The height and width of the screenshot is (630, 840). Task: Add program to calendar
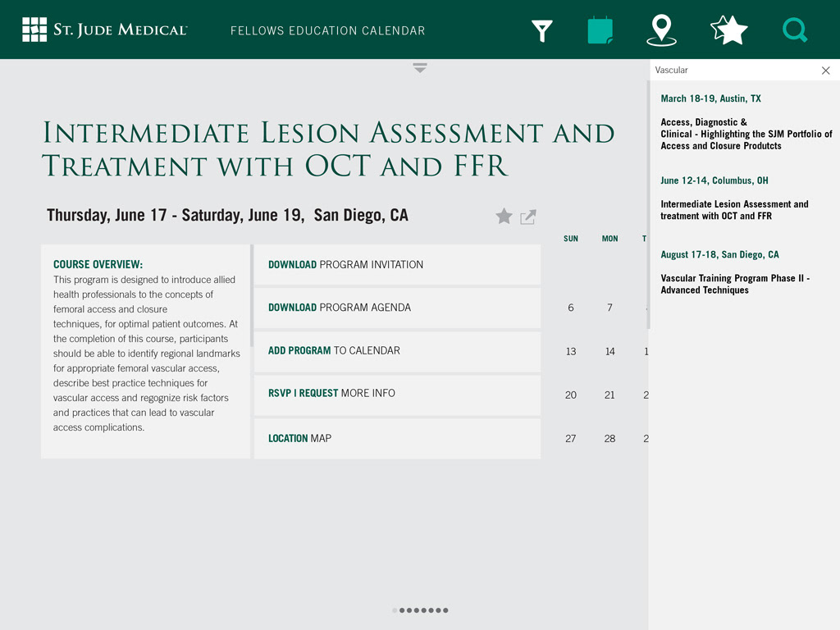point(397,351)
